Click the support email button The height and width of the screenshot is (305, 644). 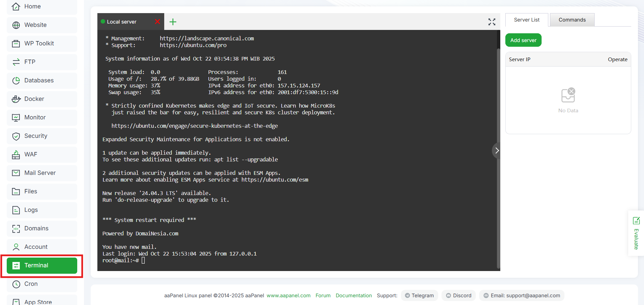point(522,296)
